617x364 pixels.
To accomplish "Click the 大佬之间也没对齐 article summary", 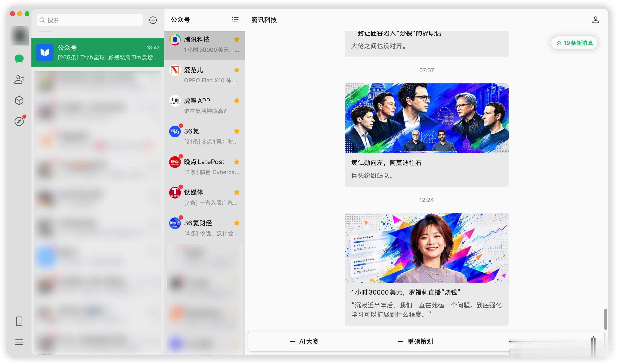I will [379, 46].
